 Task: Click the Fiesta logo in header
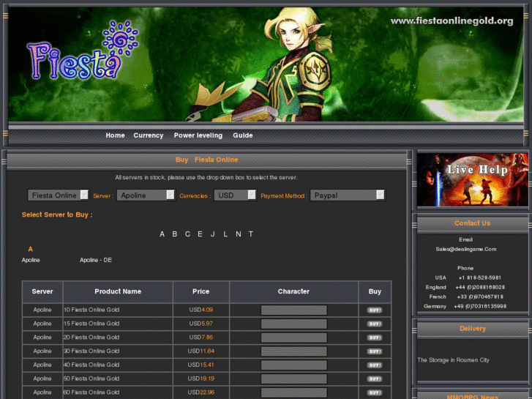coord(83,51)
